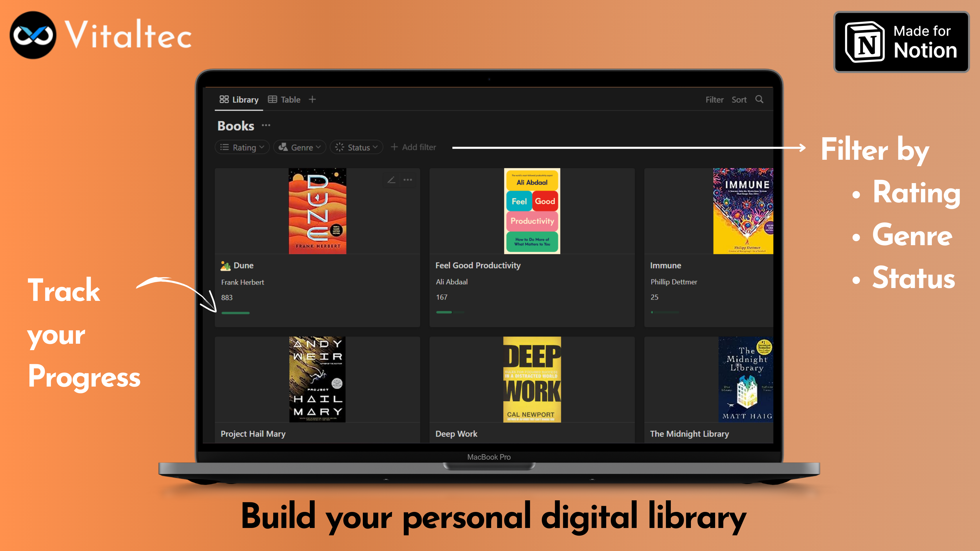The width and height of the screenshot is (980, 551).
Task: Click page count 167 value
Action: click(442, 297)
